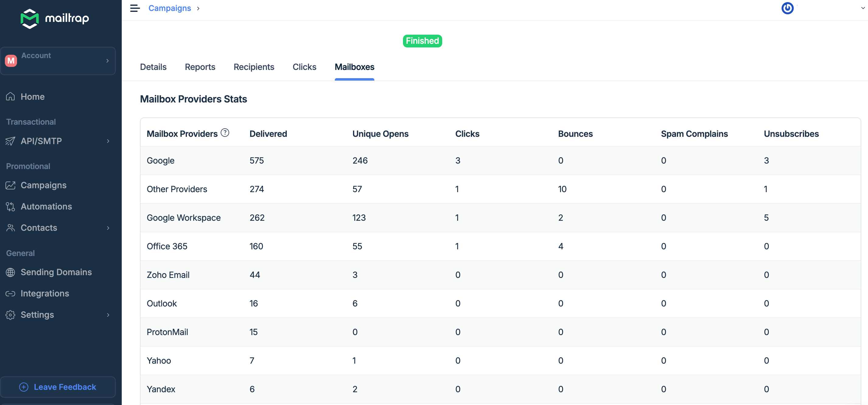Screen dimensions: 868x405
Task: Click the Mailtrap logo icon
Action: 30,19
